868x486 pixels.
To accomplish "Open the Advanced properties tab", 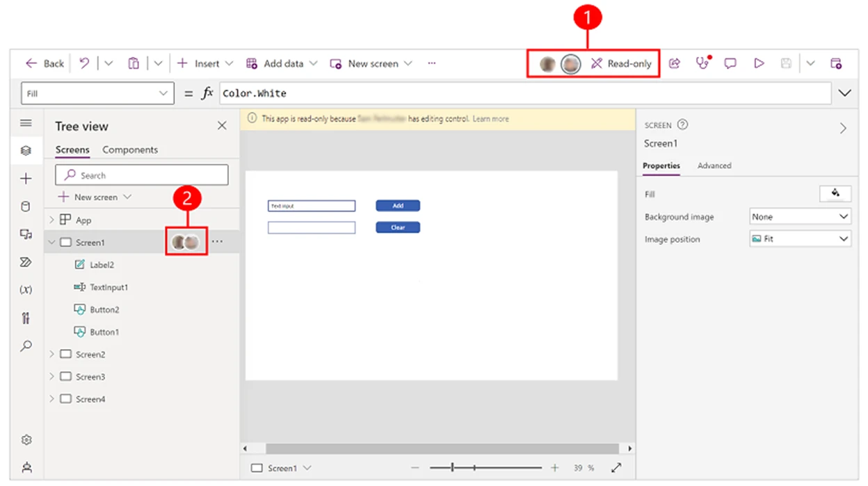I will point(714,165).
